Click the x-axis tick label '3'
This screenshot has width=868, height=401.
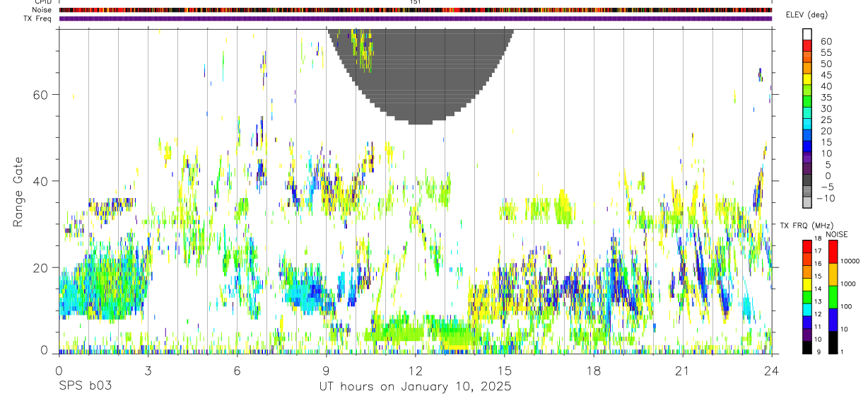[148, 371]
